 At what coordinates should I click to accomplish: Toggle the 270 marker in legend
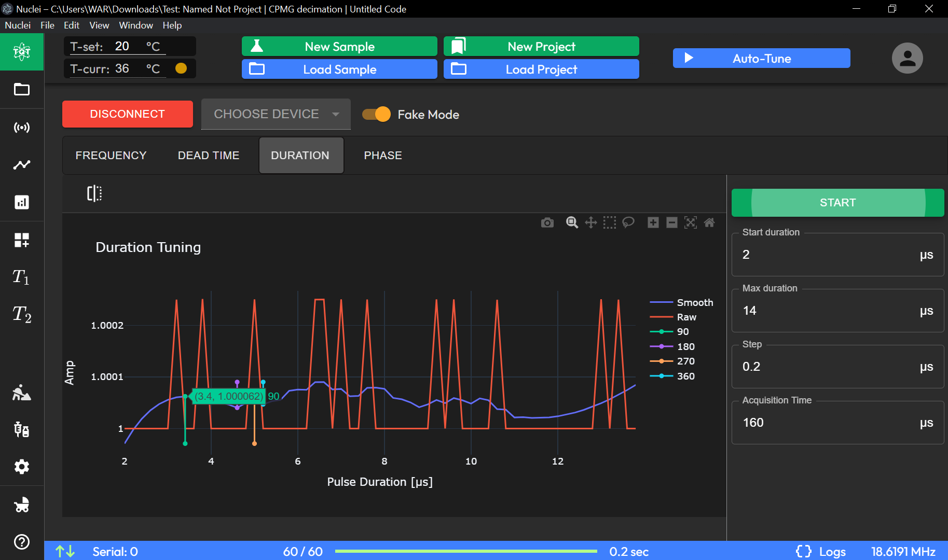click(672, 361)
